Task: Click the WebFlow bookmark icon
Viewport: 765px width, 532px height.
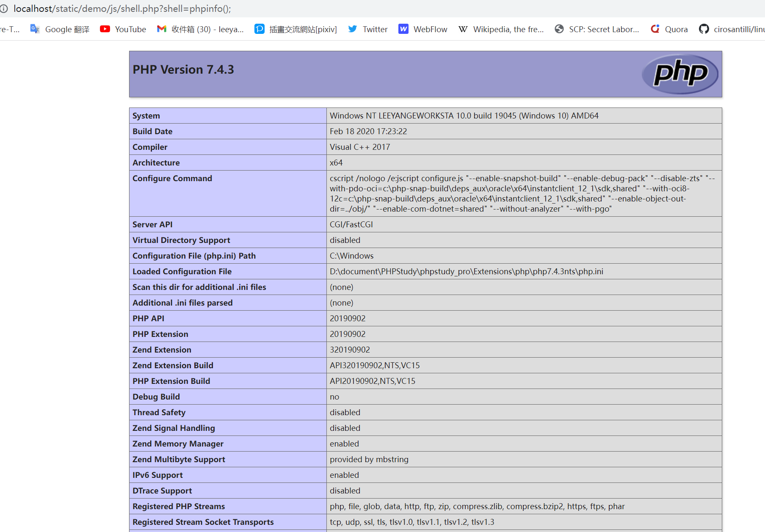Action: [403, 29]
